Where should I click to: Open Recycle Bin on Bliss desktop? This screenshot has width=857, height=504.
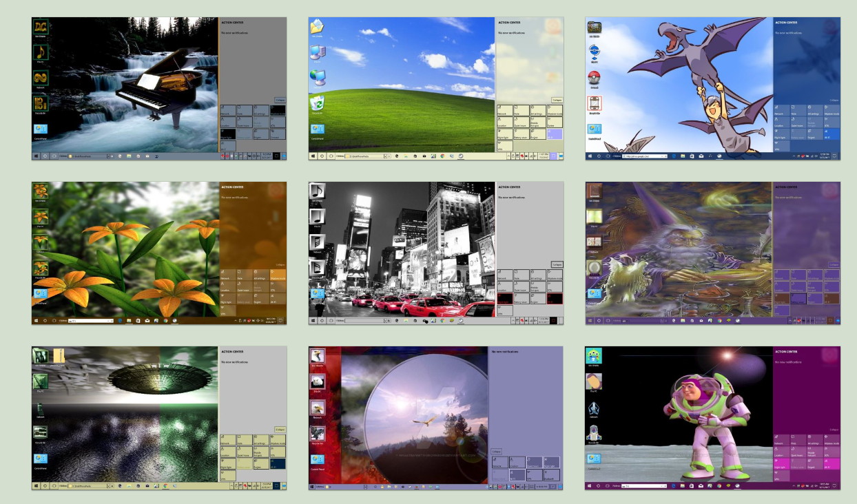317,103
